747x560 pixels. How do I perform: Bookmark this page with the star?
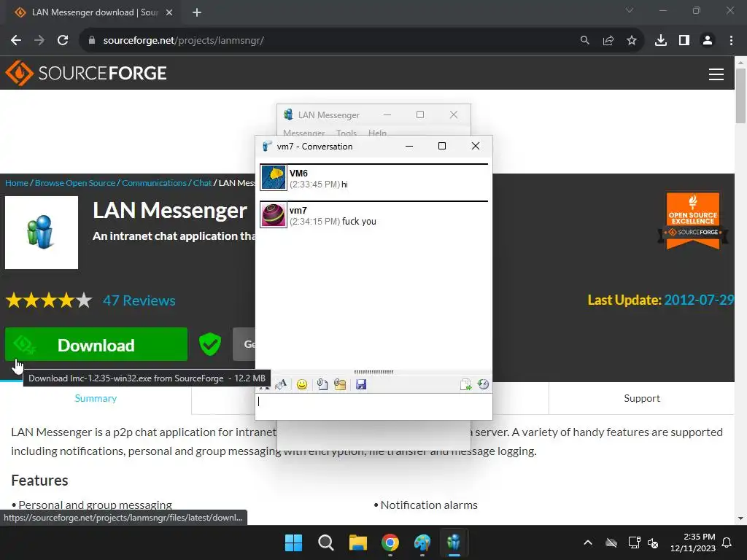[x=631, y=41]
